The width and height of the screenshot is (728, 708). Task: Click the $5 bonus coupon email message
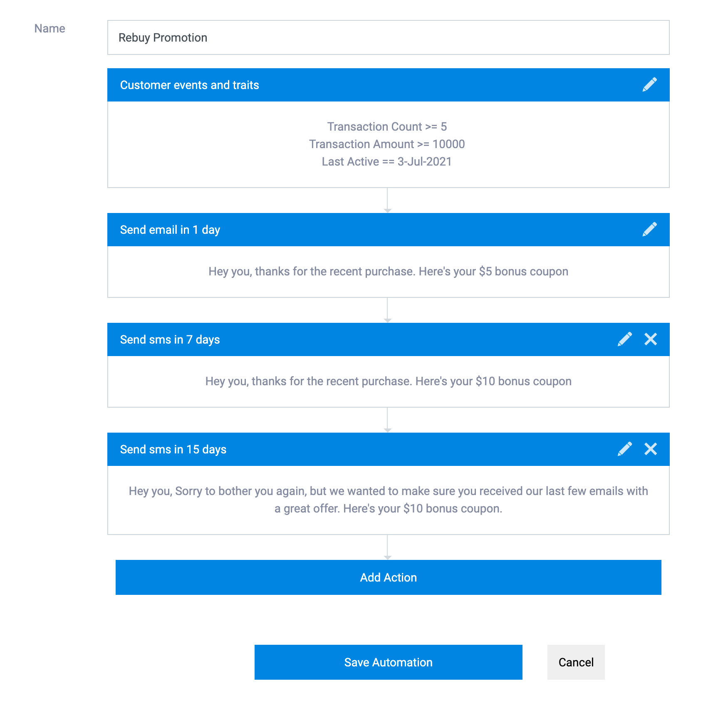pyautogui.click(x=388, y=272)
